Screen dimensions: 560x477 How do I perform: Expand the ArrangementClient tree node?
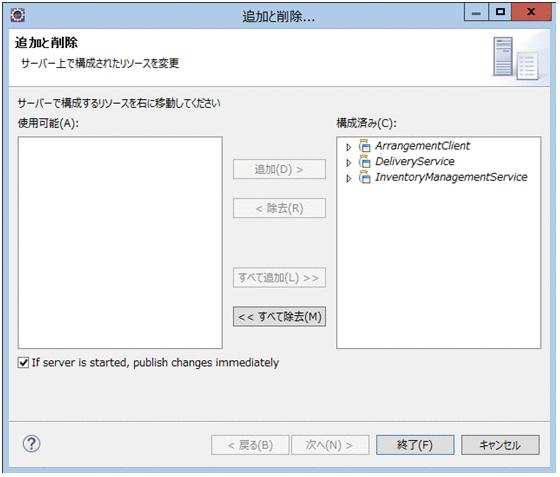pyautogui.click(x=349, y=147)
